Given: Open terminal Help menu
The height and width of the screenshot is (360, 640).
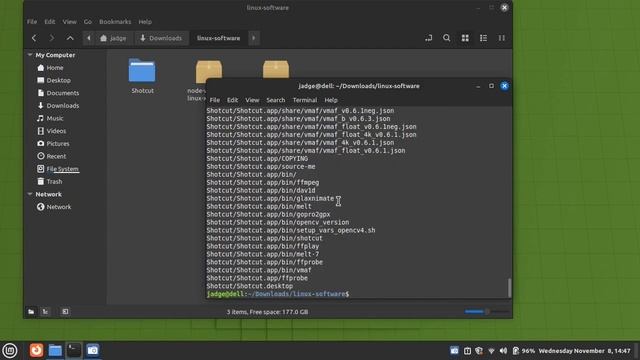Looking at the screenshot, I should click(331, 100).
